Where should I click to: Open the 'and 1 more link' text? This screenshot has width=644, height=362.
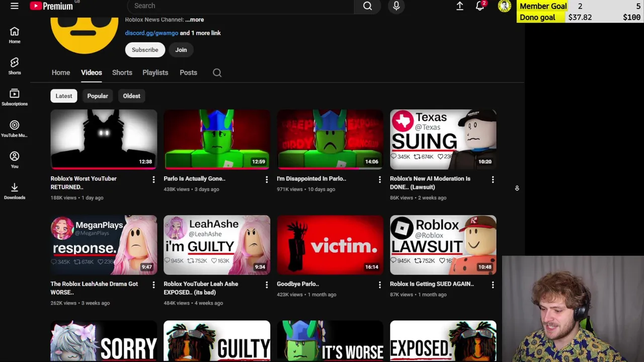[200, 33]
